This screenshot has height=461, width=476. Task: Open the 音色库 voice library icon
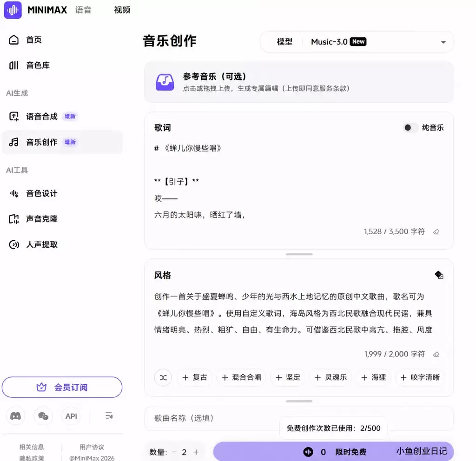pos(13,65)
